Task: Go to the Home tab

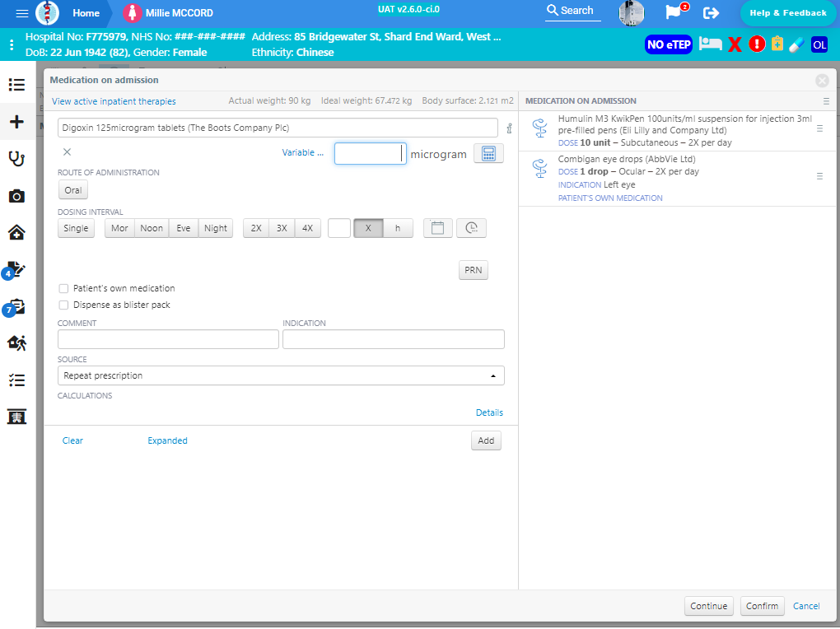Action: tap(86, 13)
